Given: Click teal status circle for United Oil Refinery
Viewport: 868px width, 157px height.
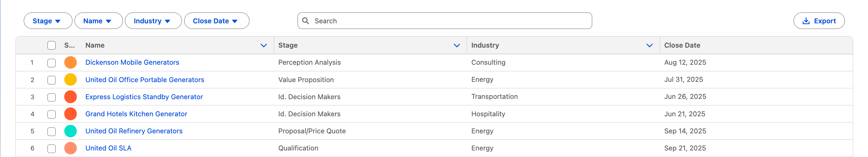Looking at the screenshot, I should click(x=71, y=131).
